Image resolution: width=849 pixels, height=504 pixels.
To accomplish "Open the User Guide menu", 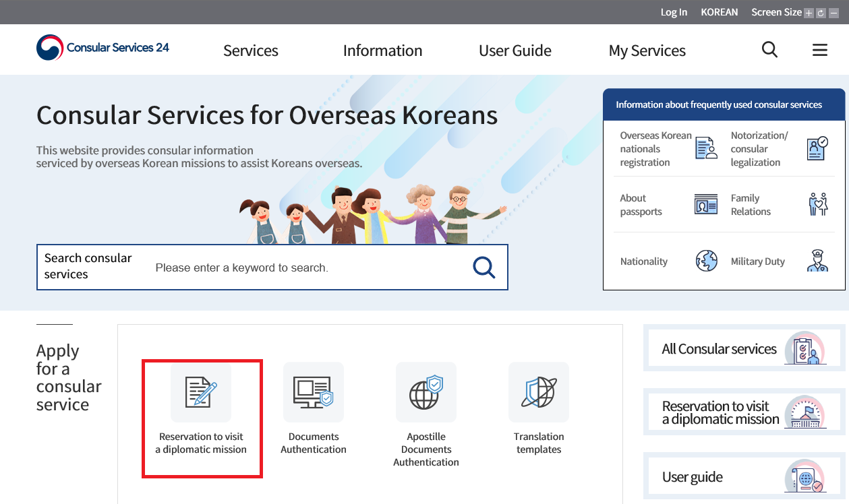I will pos(515,51).
